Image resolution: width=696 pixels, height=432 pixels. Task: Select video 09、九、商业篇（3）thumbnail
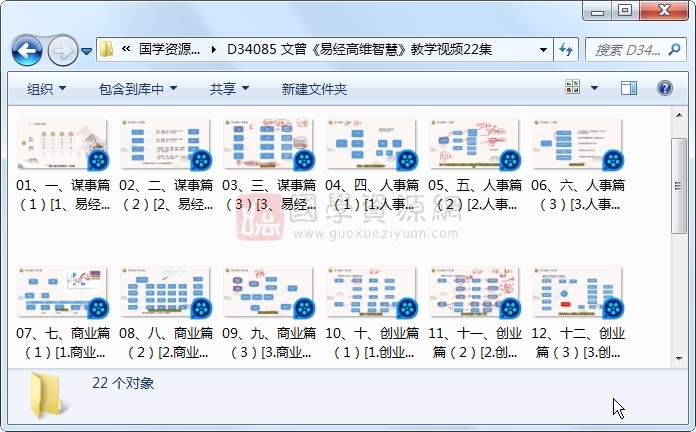click(x=268, y=292)
